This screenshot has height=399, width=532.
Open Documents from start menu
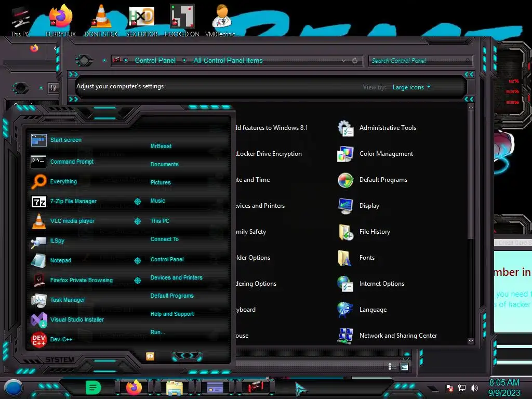tap(164, 164)
